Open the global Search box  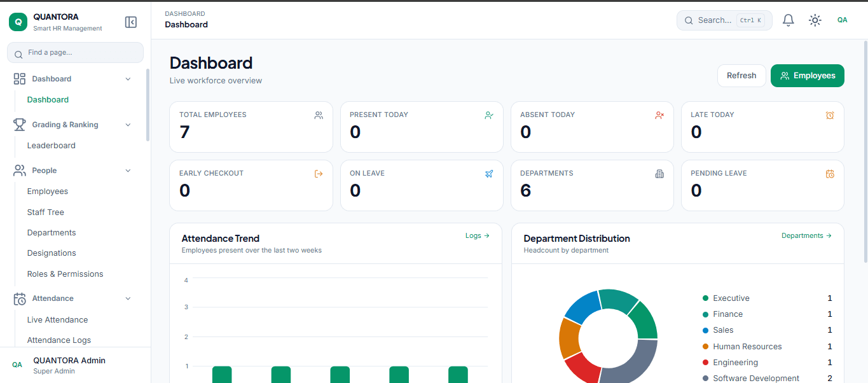pos(724,20)
